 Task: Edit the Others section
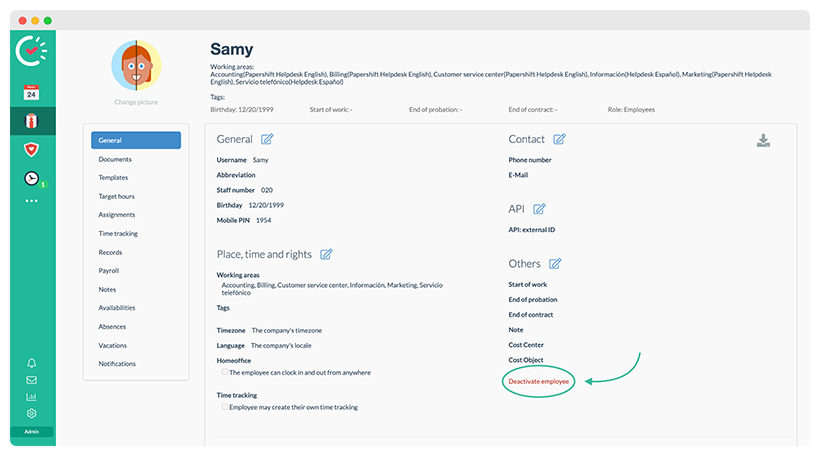coord(555,264)
